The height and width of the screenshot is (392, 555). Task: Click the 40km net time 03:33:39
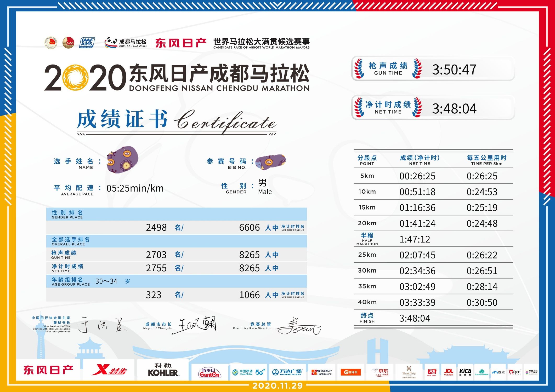[x=417, y=303]
